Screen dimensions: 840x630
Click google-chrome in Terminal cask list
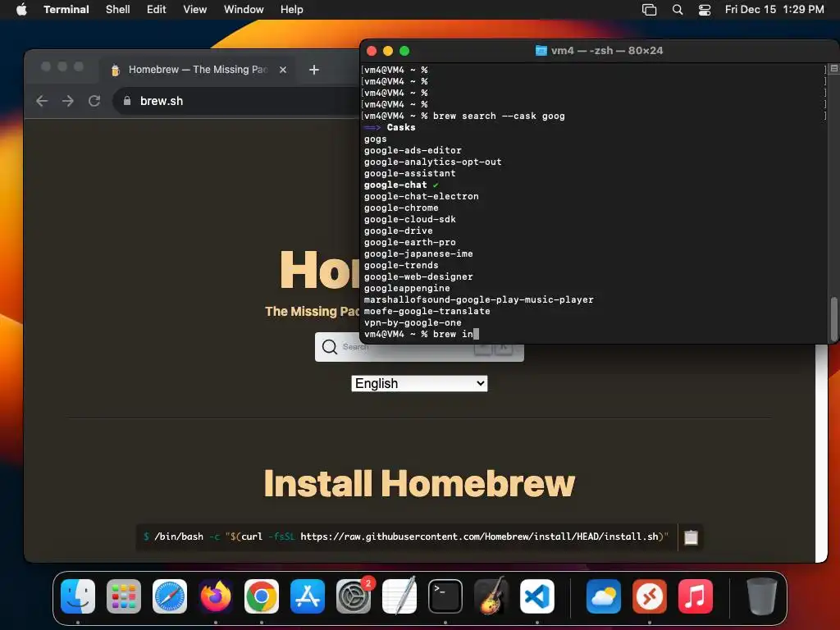[x=401, y=208]
